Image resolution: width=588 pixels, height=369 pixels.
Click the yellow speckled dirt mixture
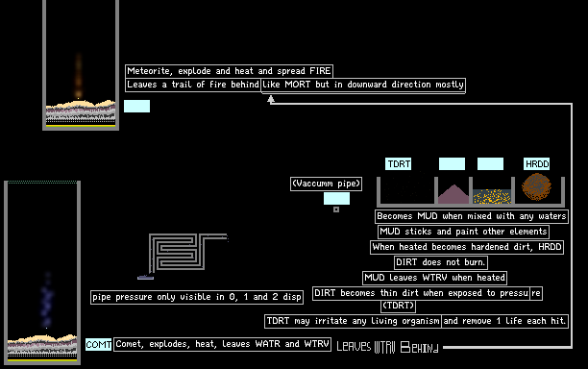492,196
